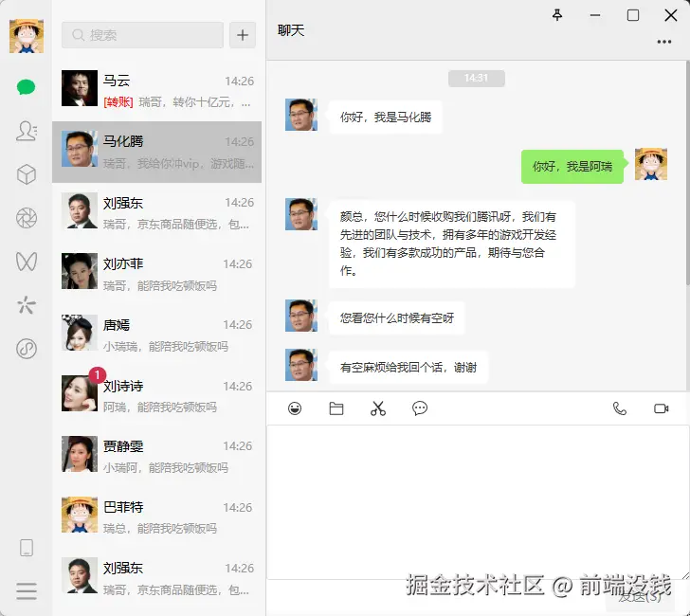Viewport: 690px width, 616px height.
Task: Start a voice call
Action: click(620, 408)
